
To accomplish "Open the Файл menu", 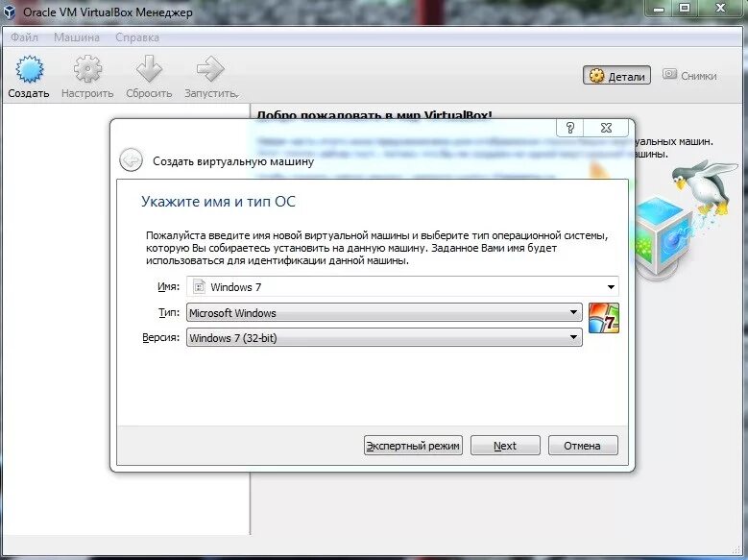I will click(24, 37).
